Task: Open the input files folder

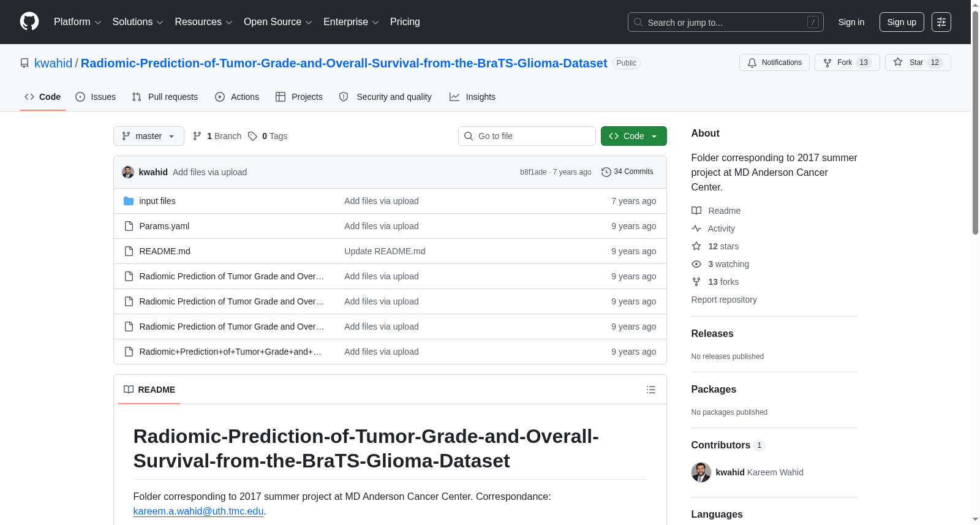Action: [157, 201]
